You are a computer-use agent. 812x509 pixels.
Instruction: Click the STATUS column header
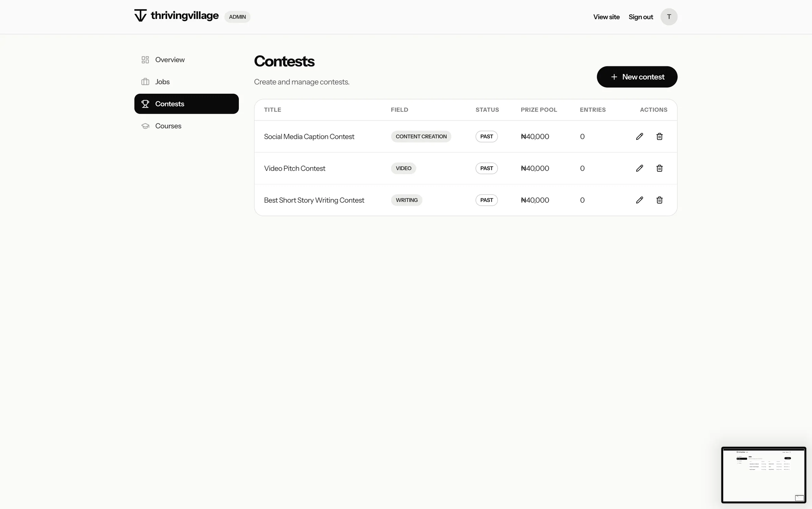point(487,110)
